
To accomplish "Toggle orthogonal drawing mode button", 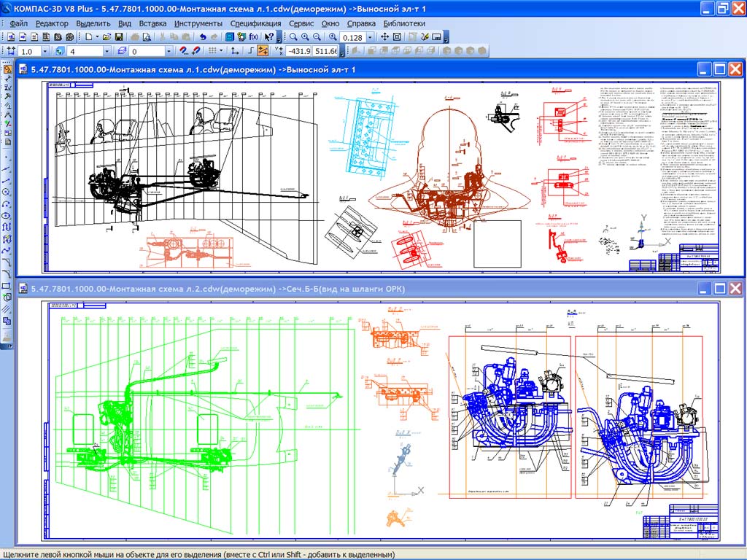I will 249,50.
